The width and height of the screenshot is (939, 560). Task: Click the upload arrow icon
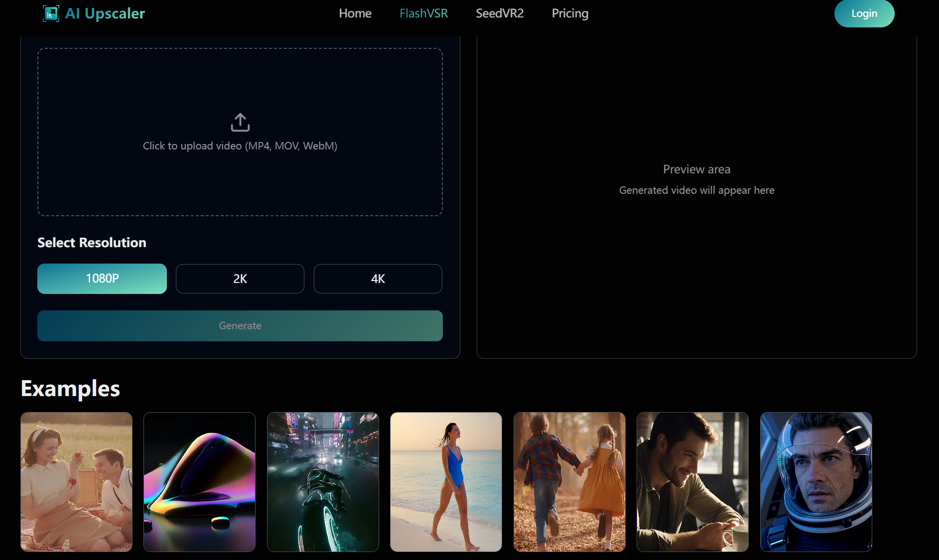(x=240, y=121)
